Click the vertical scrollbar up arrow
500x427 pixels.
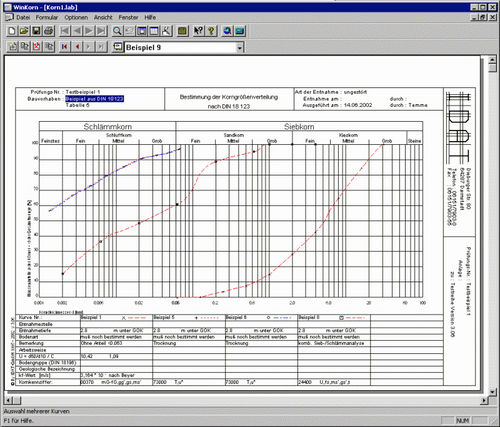point(493,60)
